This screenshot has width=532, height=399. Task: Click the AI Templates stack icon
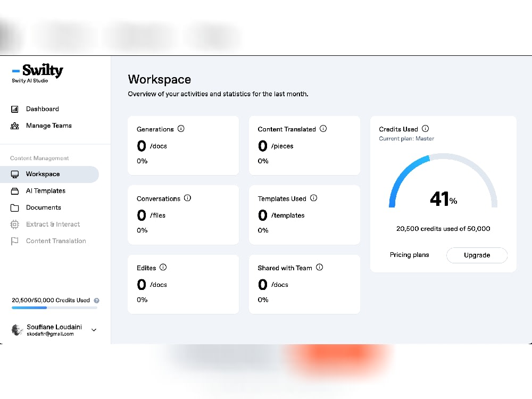pos(14,191)
